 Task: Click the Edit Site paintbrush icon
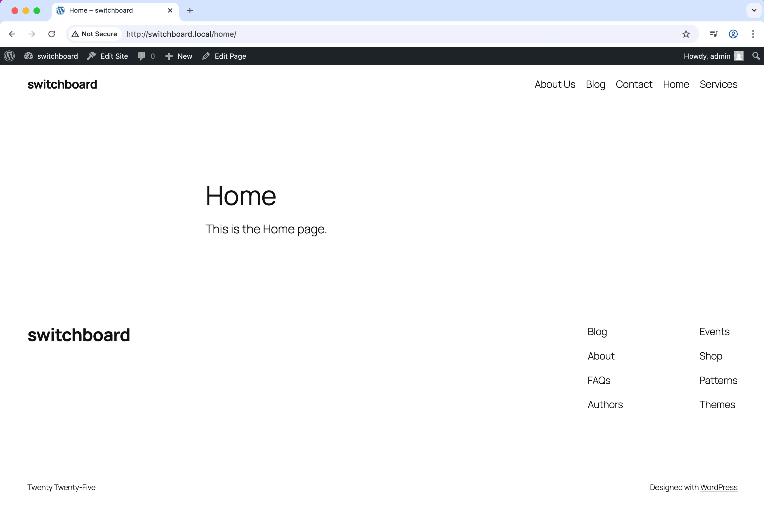(x=92, y=56)
